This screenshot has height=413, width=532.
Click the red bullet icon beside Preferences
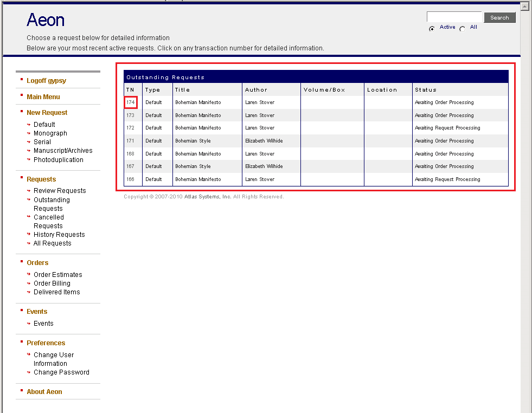22,343
